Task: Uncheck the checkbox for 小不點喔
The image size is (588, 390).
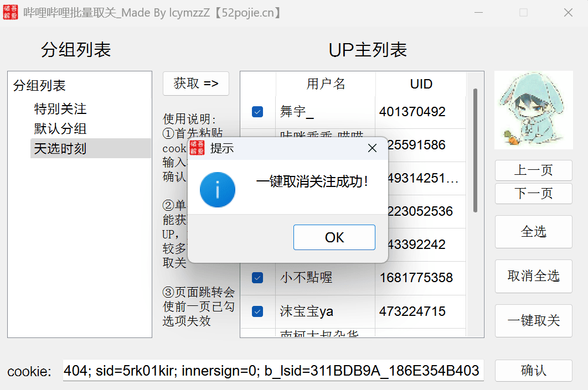Action: click(x=257, y=278)
